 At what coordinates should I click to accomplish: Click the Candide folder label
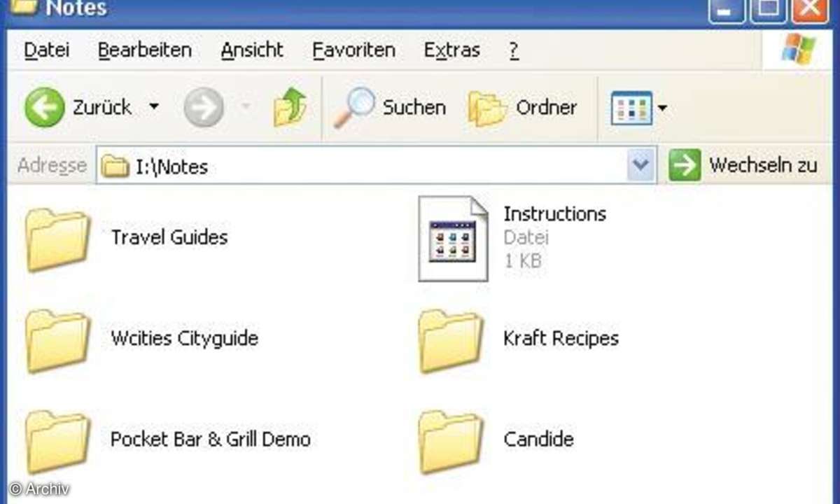pyautogui.click(x=539, y=440)
